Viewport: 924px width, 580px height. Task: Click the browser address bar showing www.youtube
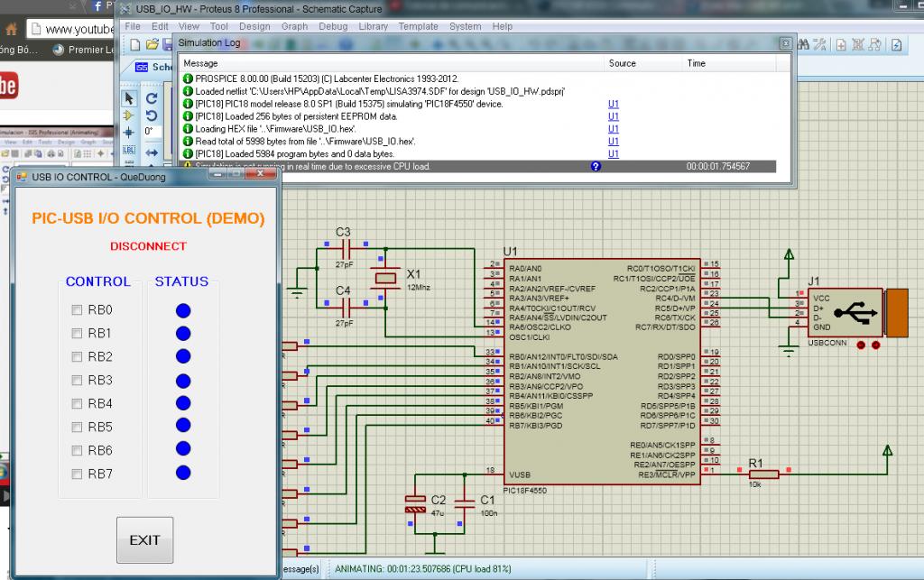coord(74,29)
